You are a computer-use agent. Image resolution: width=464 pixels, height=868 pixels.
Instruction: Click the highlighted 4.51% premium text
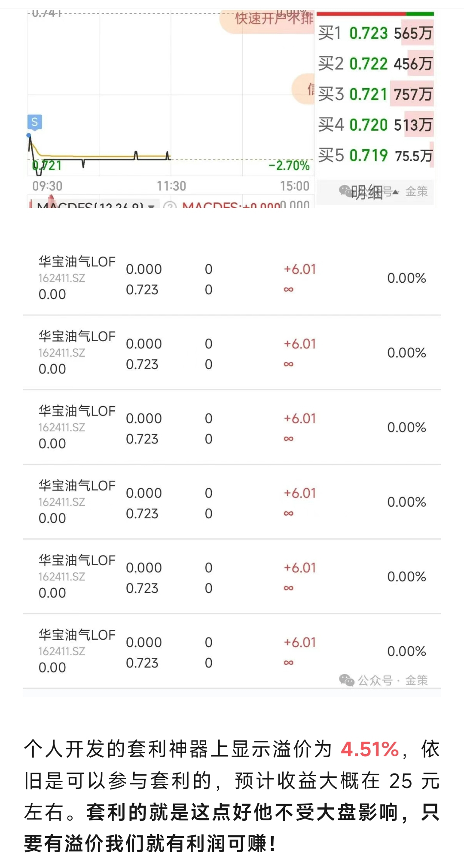pos(370,749)
